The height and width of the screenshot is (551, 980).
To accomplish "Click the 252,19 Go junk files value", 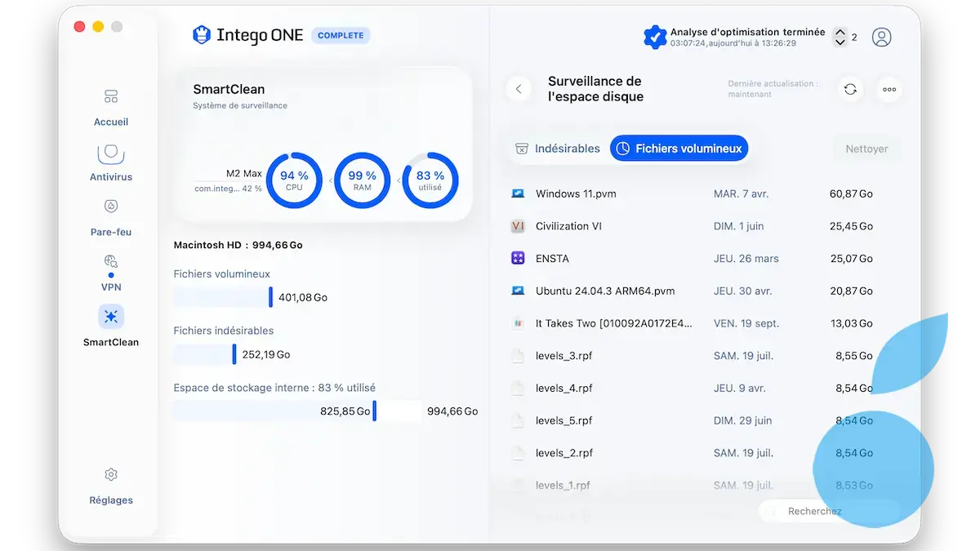I will click(266, 354).
